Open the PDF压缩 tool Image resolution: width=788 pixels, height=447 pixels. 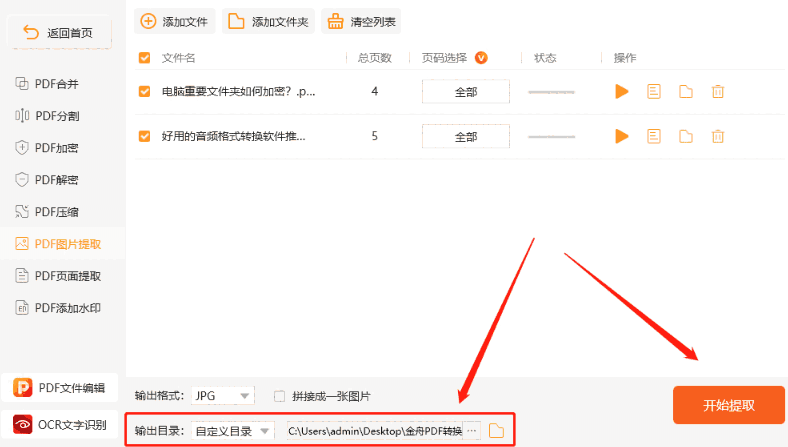[x=47, y=212]
